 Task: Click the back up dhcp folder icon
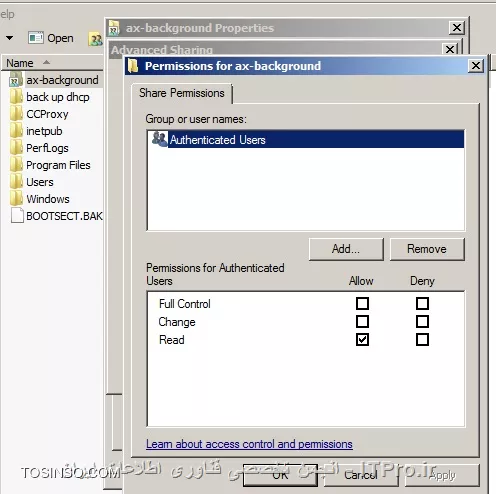point(16,97)
